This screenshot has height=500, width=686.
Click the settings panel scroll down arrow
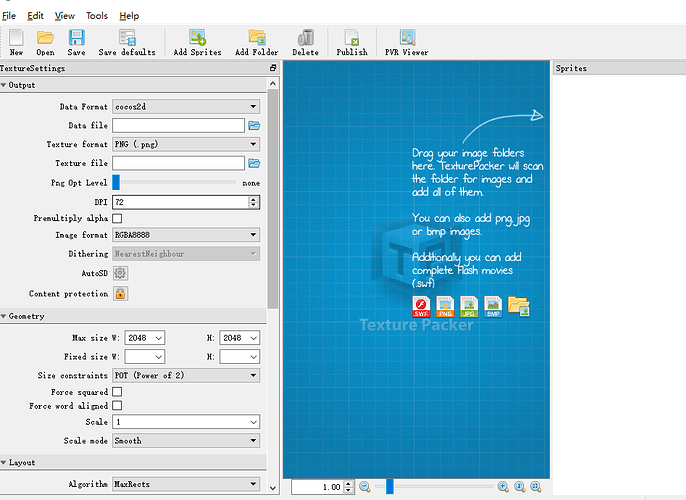click(x=273, y=488)
